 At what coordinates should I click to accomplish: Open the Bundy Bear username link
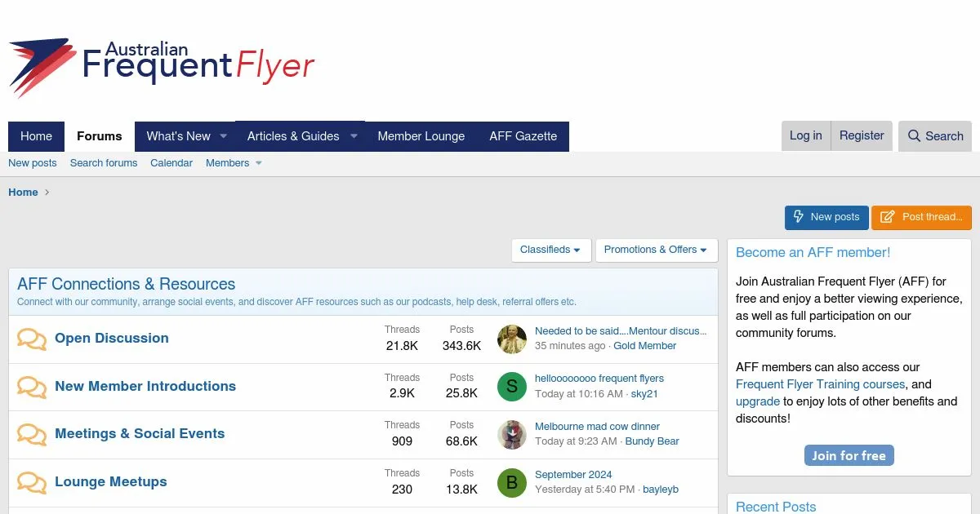[652, 441]
